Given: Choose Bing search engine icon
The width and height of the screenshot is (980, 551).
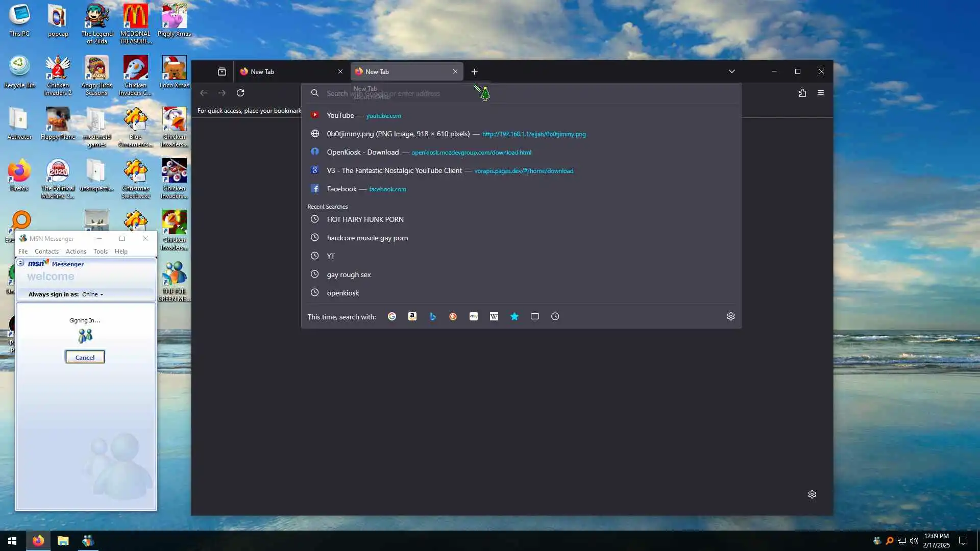Looking at the screenshot, I should tap(433, 316).
